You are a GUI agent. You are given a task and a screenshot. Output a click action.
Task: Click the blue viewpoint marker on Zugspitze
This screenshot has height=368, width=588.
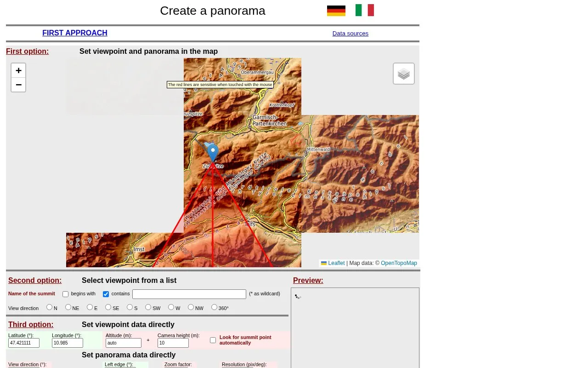pyautogui.click(x=213, y=153)
